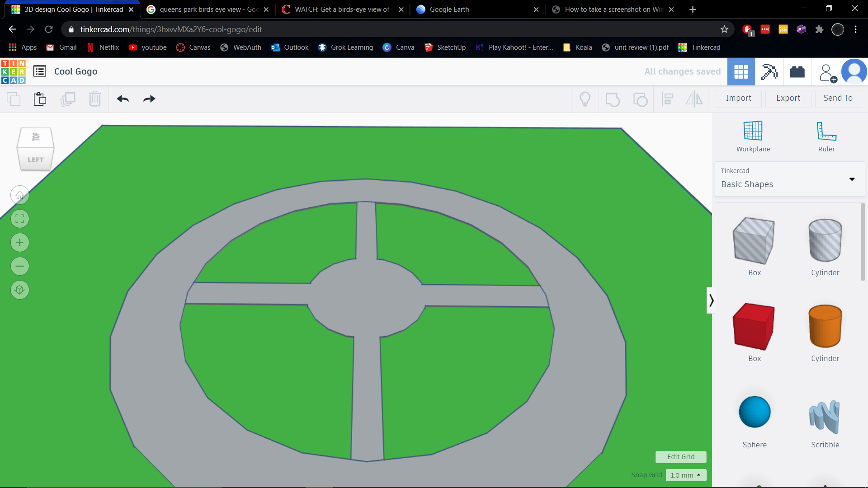The height and width of the screenshot is (488, 868).
Task: Click the Send To button
Action: (x=838, y=98)
